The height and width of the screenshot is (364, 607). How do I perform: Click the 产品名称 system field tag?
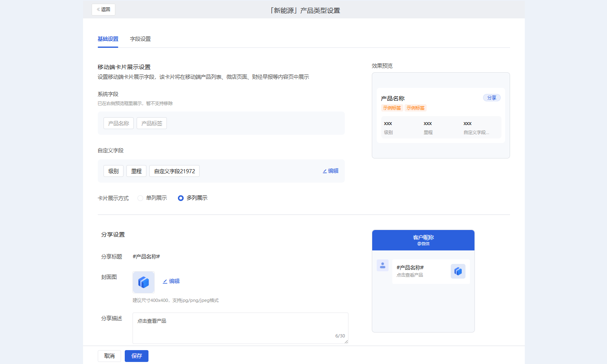tap(119, 123)
